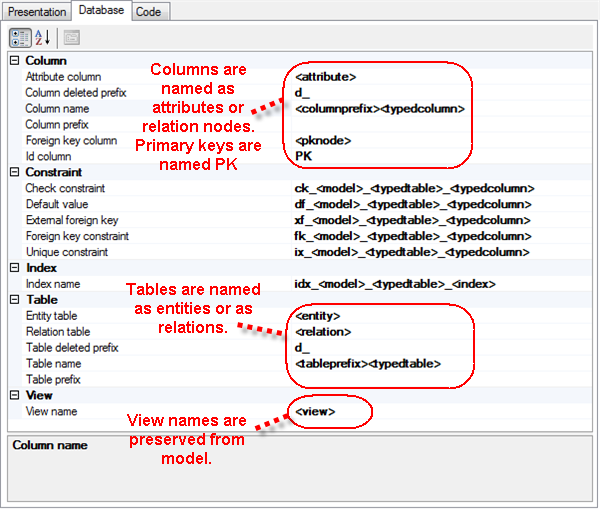Select the Attribute column property
Viewport: 600px width, 509px height.
tap(63, 76)
